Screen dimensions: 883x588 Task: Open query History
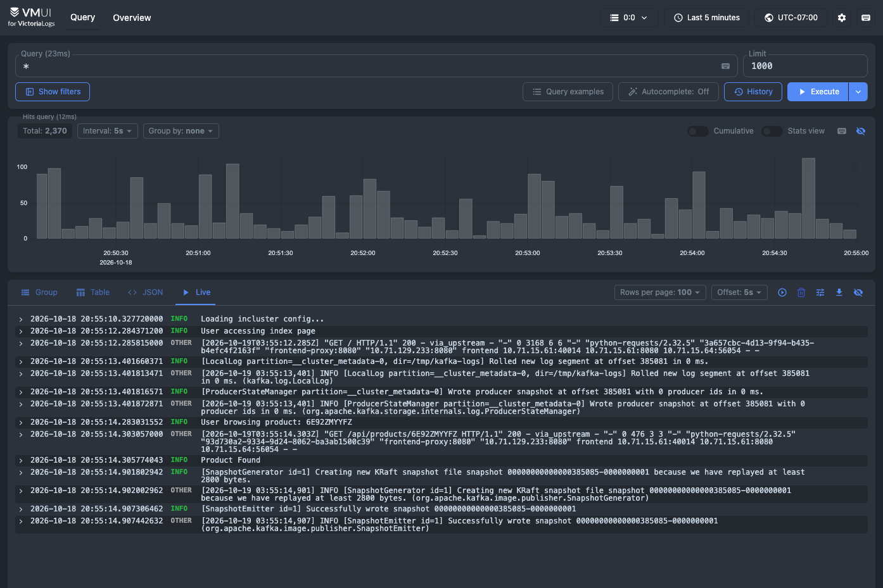pos(753,92)
